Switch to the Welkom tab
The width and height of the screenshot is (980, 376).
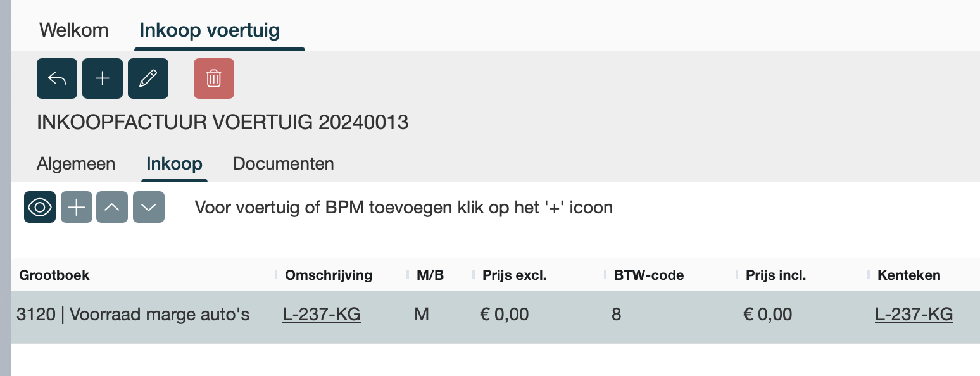73,30
